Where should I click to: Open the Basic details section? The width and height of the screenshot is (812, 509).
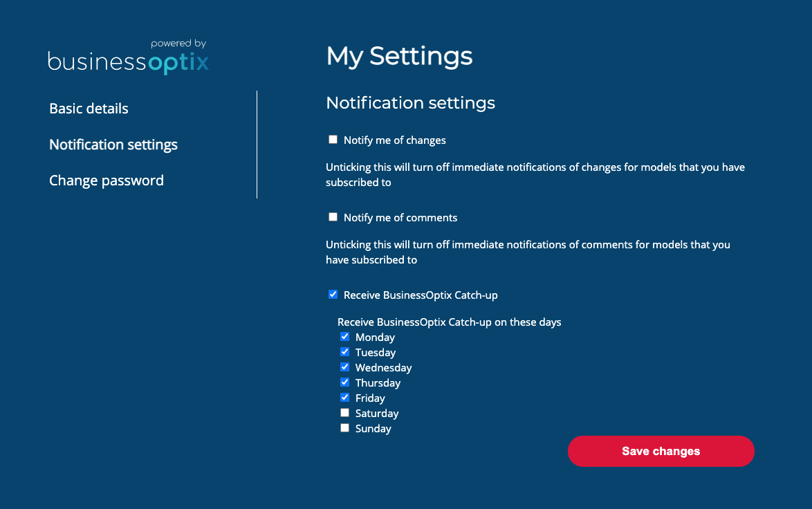click(89, 109)
